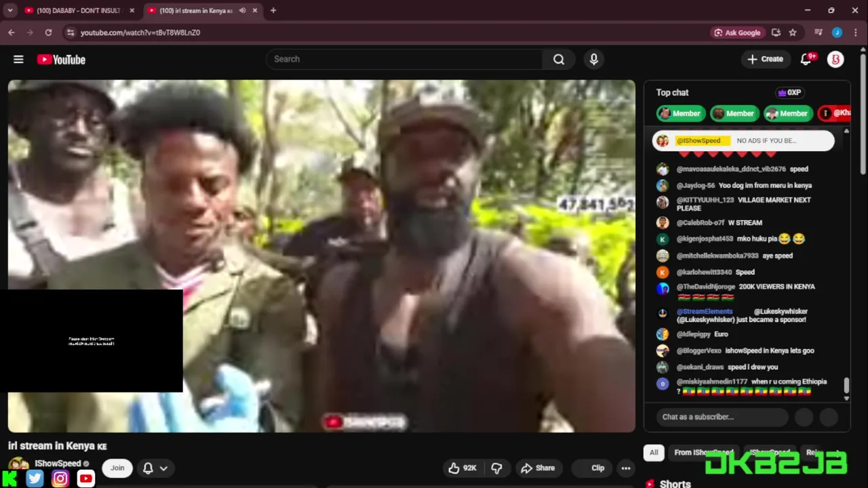Start voice search with the microphone

click(594, 59)
